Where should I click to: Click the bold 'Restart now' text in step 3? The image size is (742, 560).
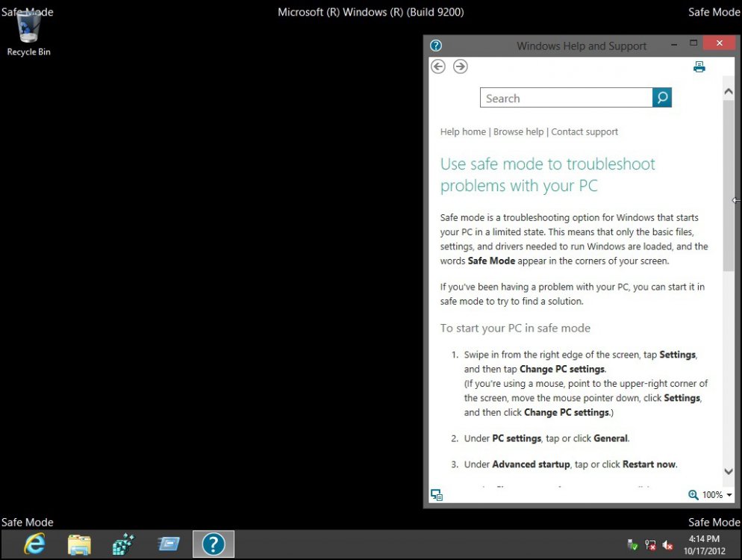coord(649,464)
